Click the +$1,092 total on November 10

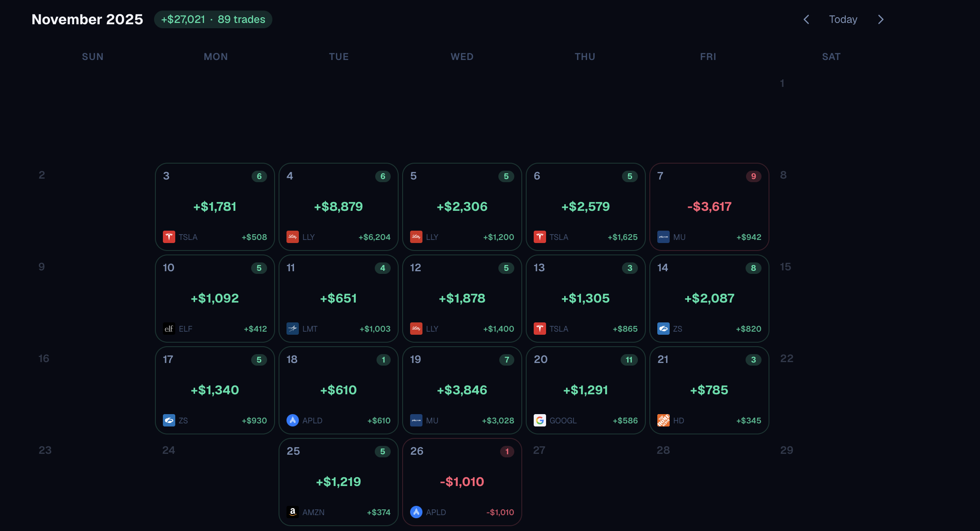click(215, 298)
